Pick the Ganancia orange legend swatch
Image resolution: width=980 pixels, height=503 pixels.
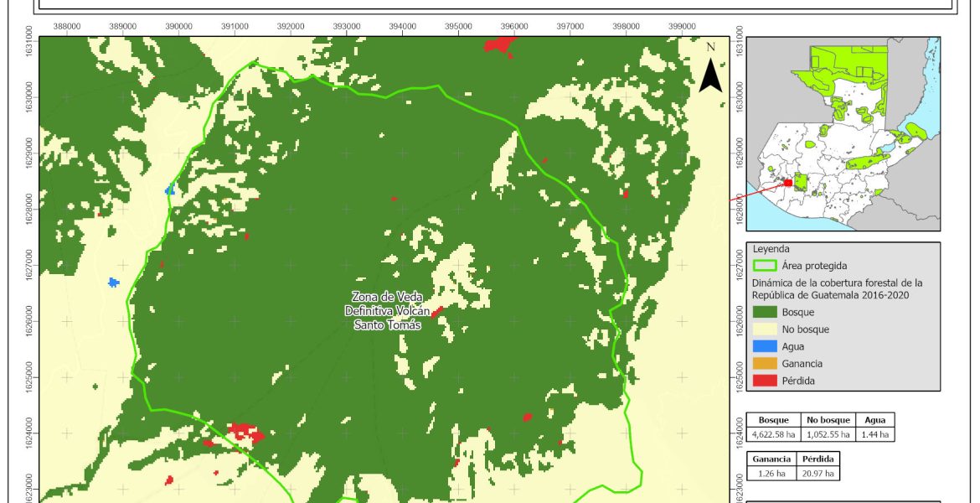[x=764, y=364]
